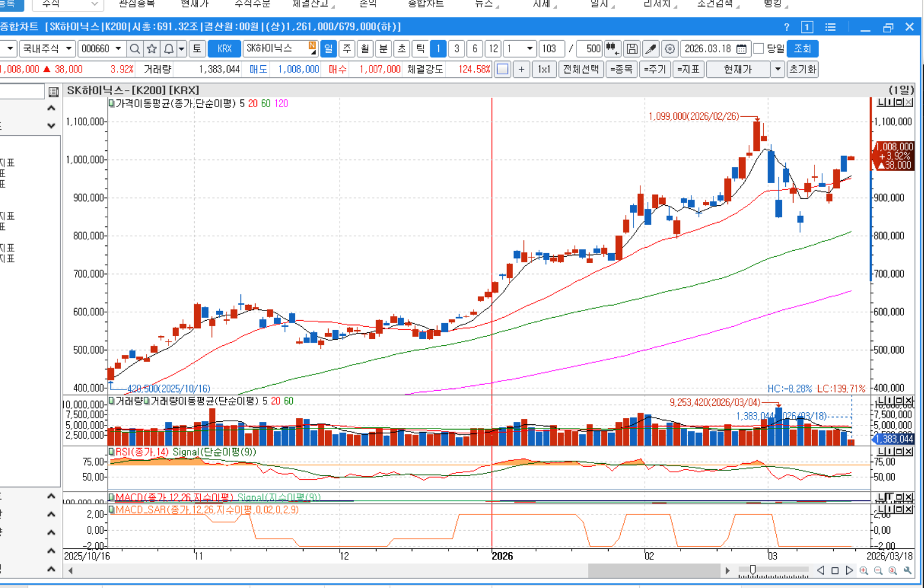Open the dropdown arrow next to bell icon
924x588 pixels.
coord(181,49)
